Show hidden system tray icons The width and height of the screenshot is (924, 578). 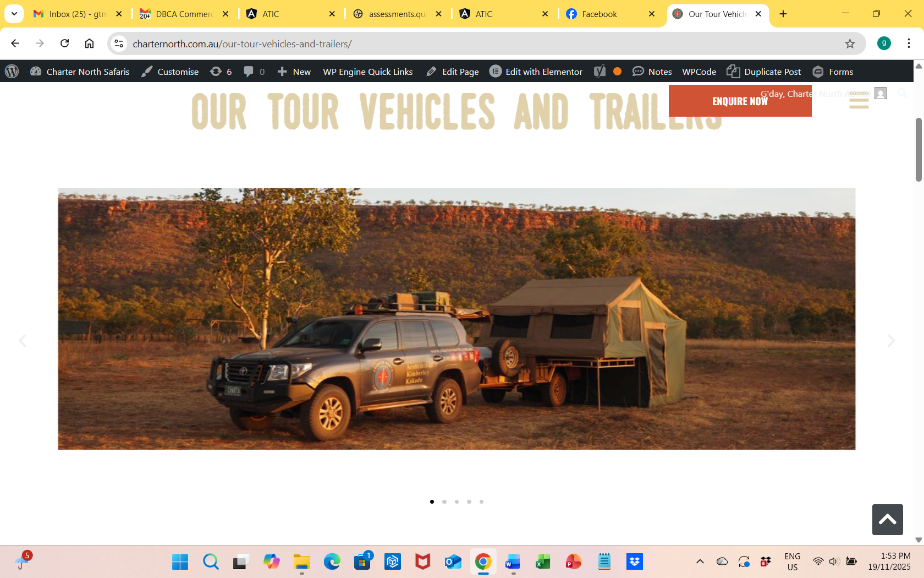coord(700,561)
